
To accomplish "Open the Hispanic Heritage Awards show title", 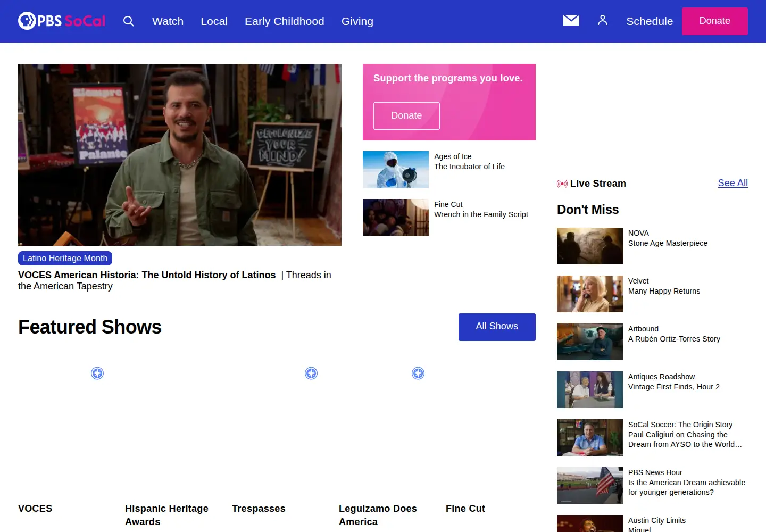I will 166,515.
